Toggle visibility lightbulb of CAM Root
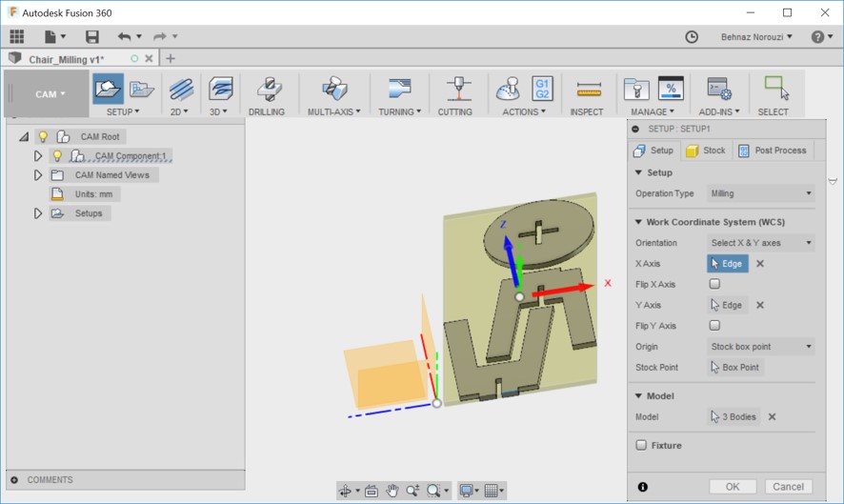 (43, 136)
